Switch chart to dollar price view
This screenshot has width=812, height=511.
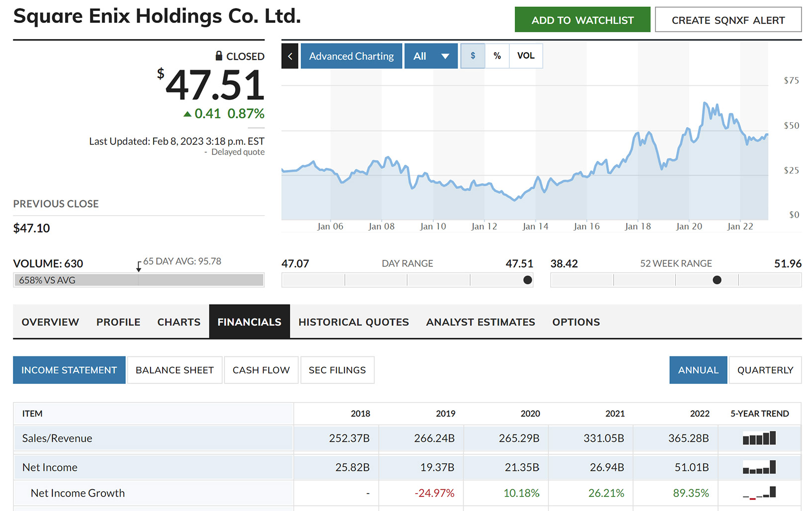pos(473,56)
